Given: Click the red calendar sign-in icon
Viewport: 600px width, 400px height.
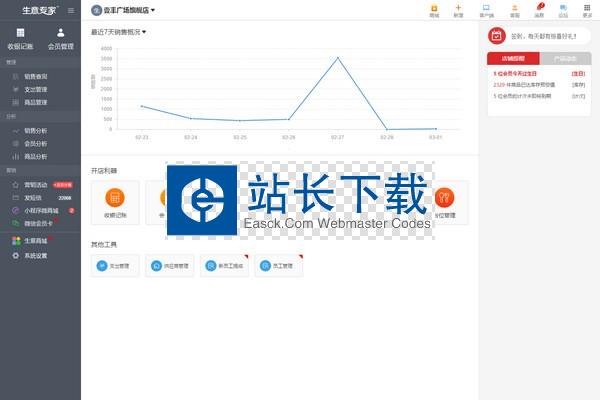Looking at the screenshot, I should click(497, 36).
